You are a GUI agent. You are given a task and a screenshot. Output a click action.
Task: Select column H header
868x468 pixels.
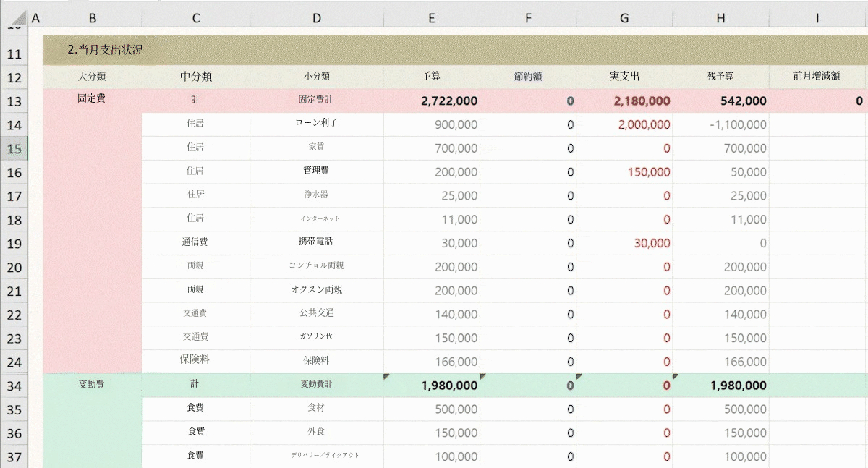click(x=720, y=19)
